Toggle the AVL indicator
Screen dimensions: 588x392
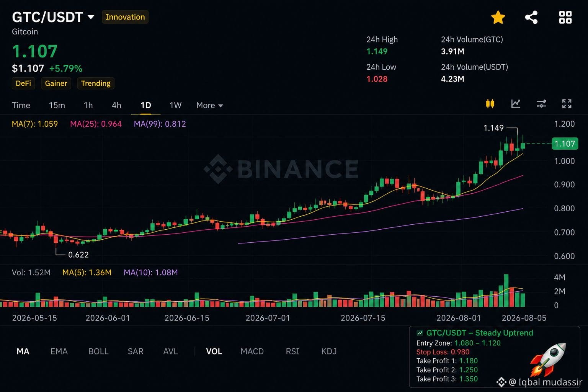pos(170,351)
